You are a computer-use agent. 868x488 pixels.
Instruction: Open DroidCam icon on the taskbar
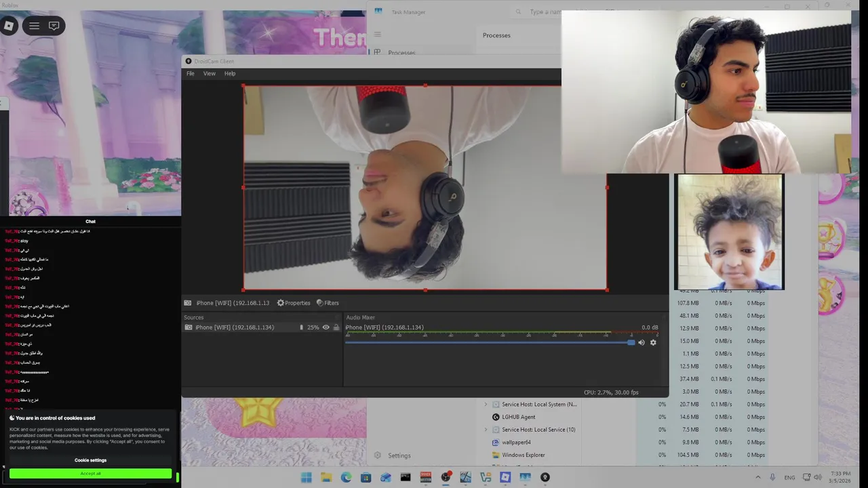tap(545, 477)
